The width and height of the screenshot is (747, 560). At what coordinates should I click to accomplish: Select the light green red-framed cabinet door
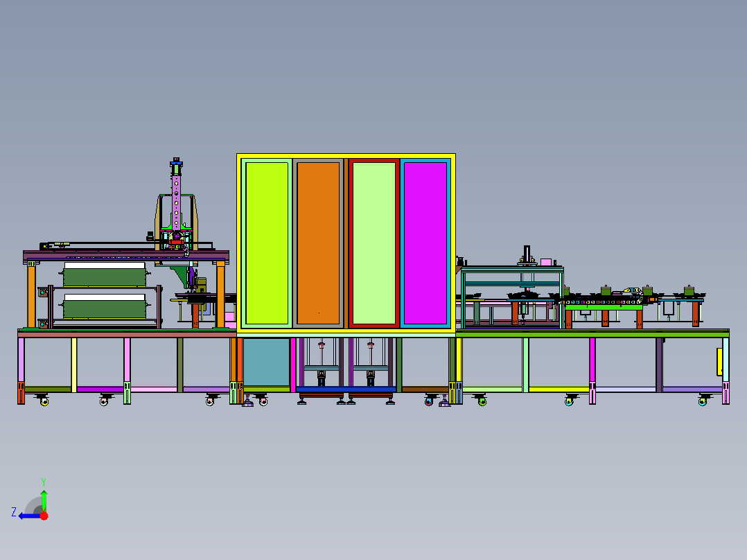click(x=374, y=243)
